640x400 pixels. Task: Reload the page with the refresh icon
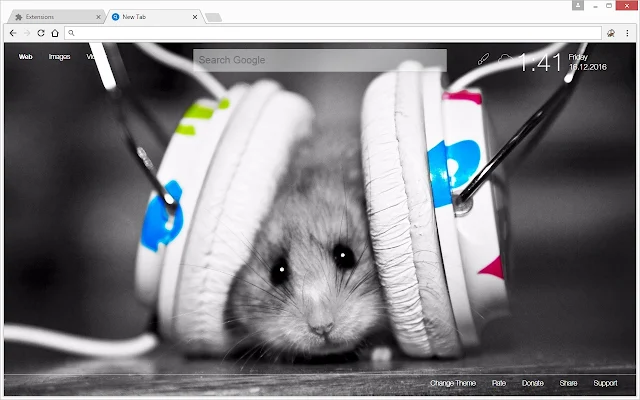point(41,33)
